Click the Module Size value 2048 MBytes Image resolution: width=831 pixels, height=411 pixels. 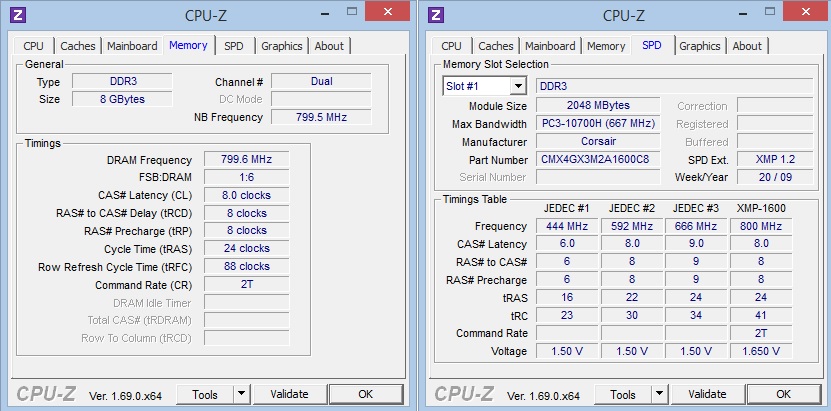tap(598, 105)
